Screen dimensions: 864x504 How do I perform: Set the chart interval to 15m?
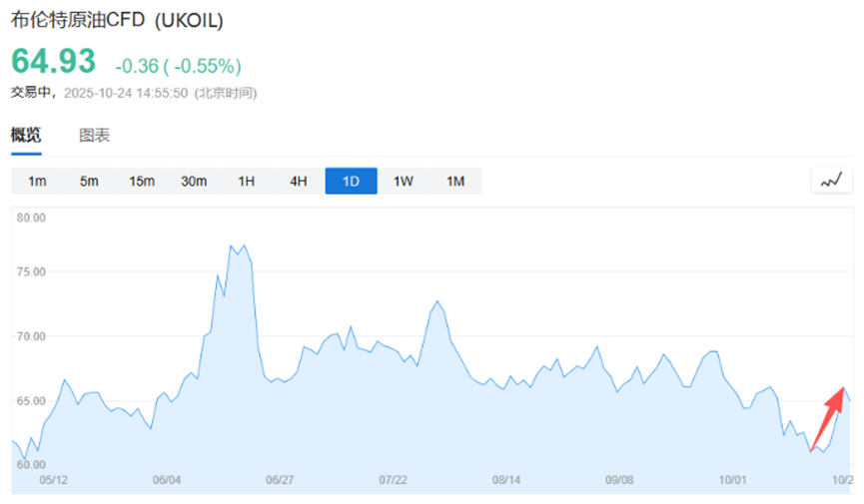pos(142,181)
